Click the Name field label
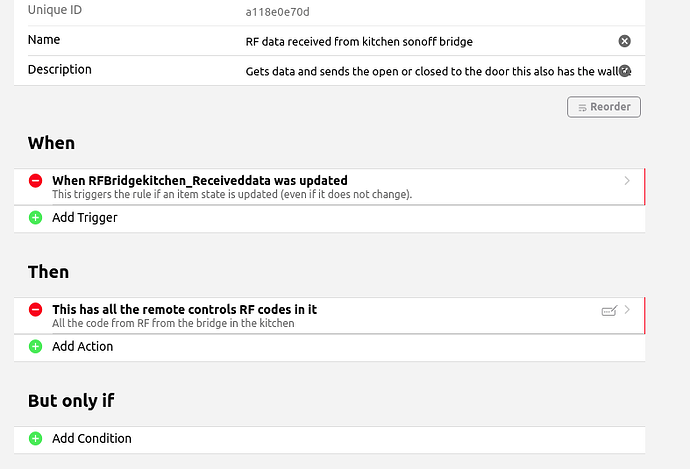The image size is (690, 469). [44, 40]
